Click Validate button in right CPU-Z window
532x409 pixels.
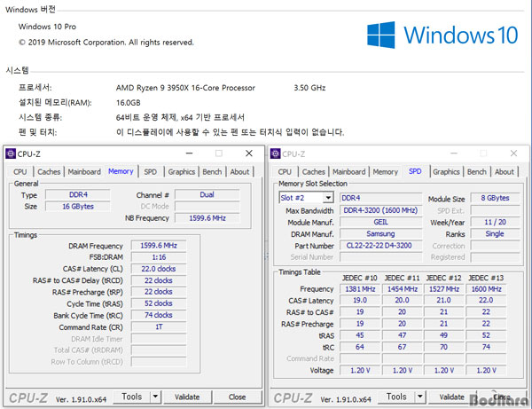[x=451, y=397]
